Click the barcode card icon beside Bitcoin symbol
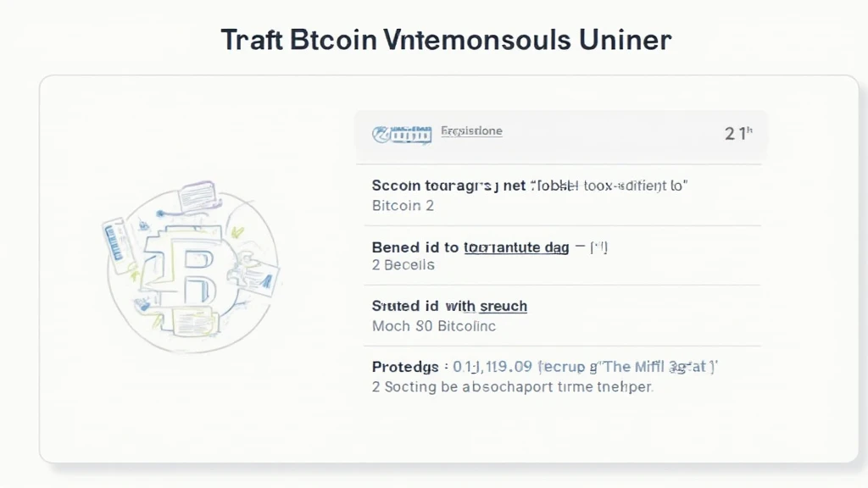 (x=116, y=245)
